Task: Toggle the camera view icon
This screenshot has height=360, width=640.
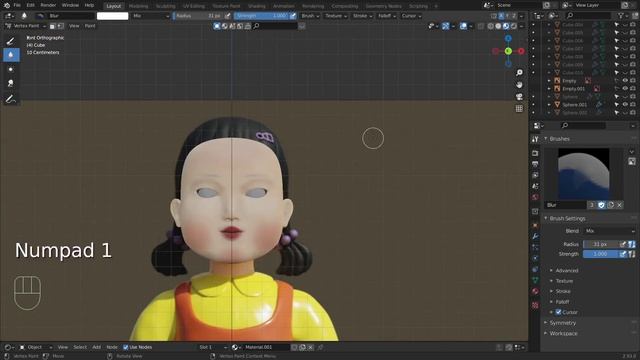Action: (x=519, y=97)
